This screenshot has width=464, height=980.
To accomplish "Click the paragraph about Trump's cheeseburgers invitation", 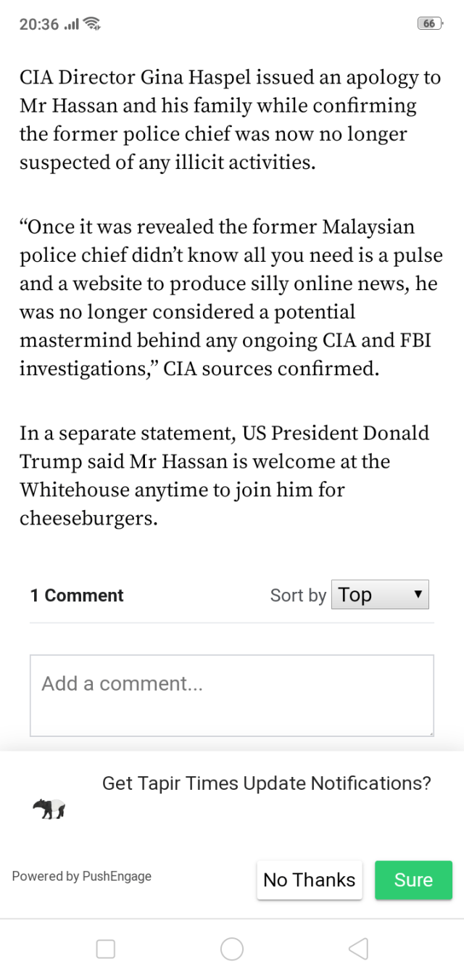I will pyautogui.click(x=225, y=475).
